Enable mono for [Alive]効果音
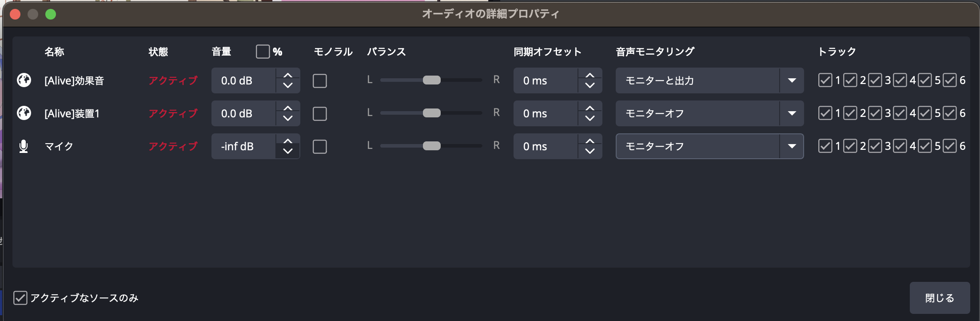 (x=320, y=80)
